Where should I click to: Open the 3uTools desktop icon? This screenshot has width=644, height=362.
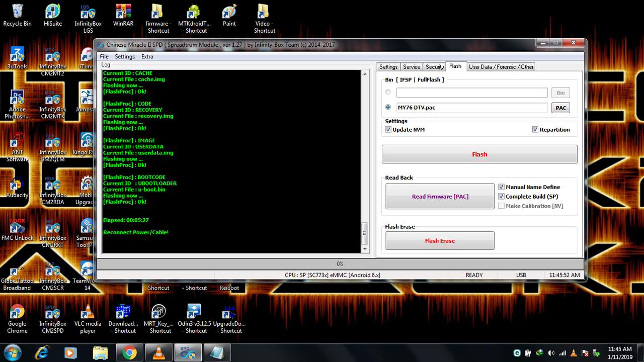click(17, 58)
